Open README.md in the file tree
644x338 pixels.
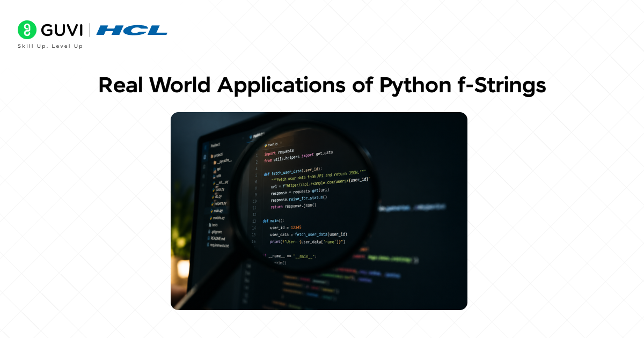217,238
